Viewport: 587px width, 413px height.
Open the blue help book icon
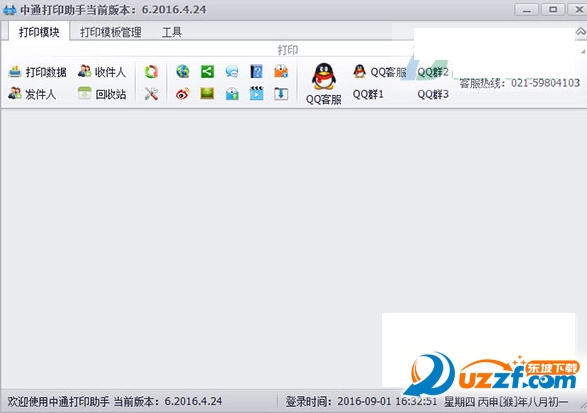pos(256,71)
